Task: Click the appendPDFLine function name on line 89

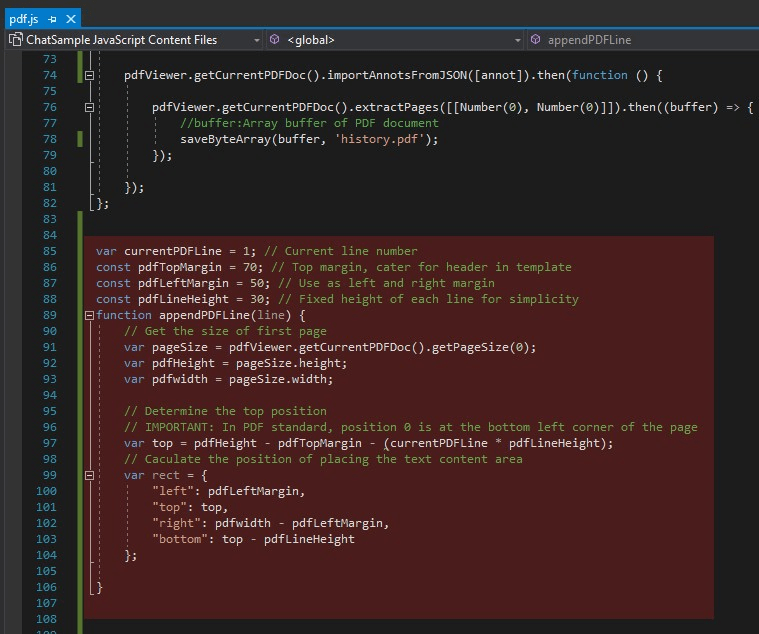Action: 204,315
